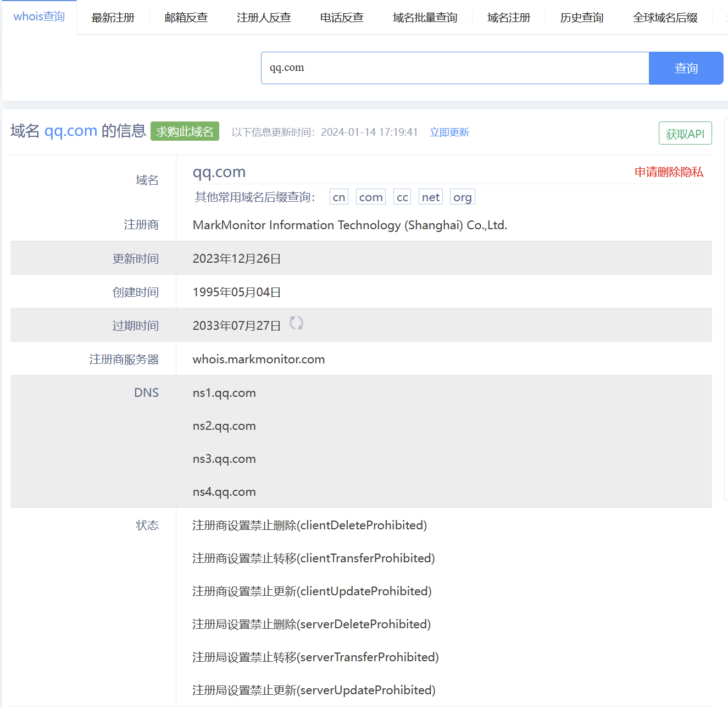
Task: Select 注册人反查 tab
Action: coord(264,18)
